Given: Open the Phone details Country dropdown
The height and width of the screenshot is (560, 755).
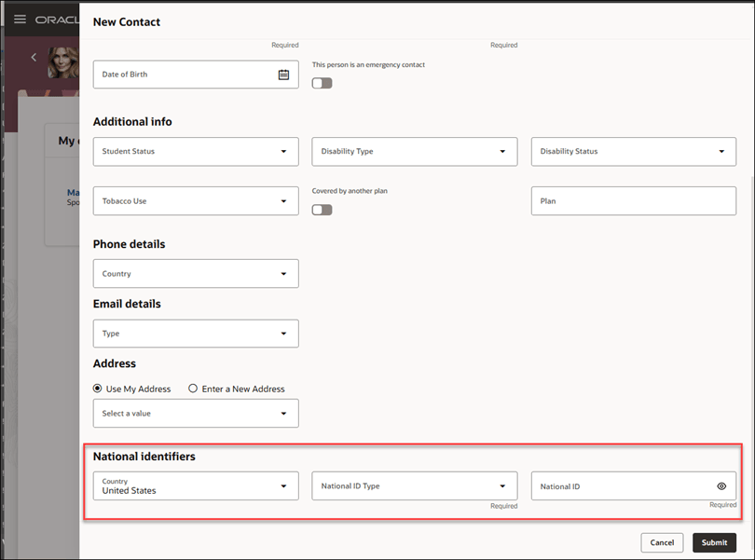Looking at the screenshot, I should (x=196, y=274).
